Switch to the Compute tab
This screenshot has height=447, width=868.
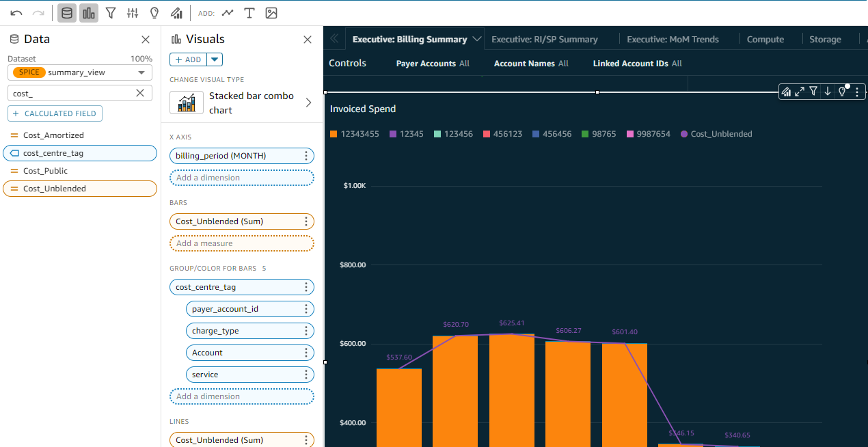[765, 39]
